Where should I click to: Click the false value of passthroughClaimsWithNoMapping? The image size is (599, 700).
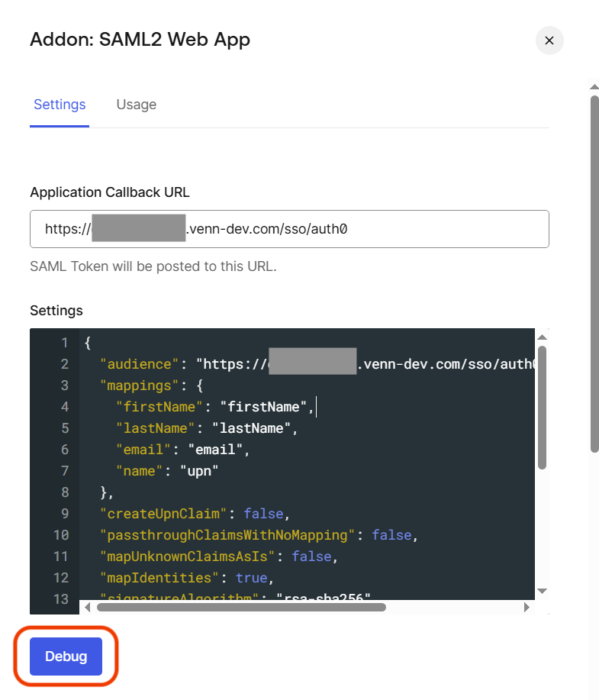(x=392, y=535)
